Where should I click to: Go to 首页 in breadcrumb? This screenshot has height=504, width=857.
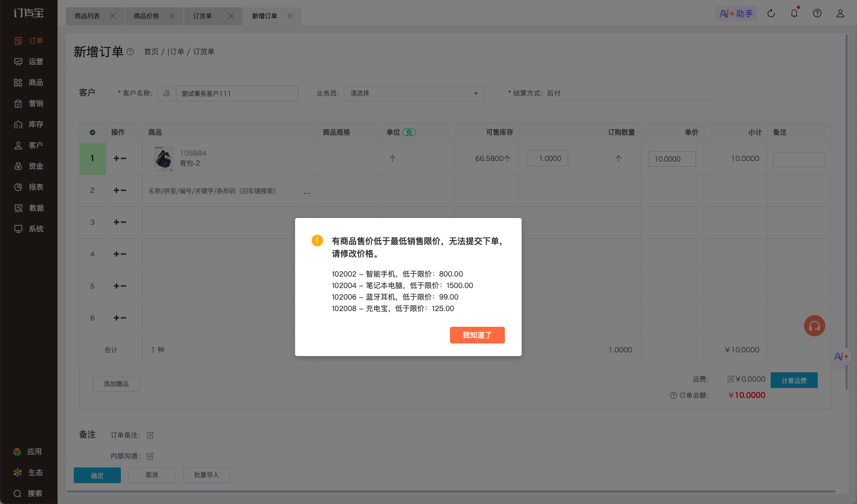pos(151,52)
